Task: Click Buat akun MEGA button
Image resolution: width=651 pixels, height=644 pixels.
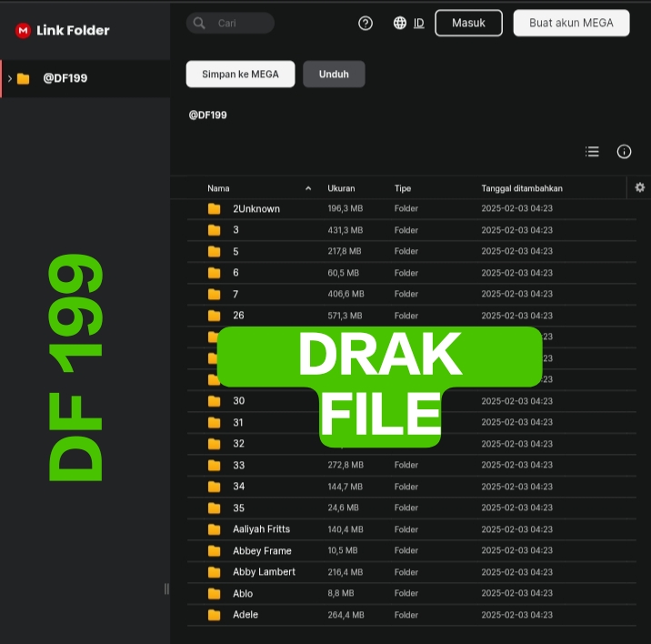Action: click(x=571, y=23)
